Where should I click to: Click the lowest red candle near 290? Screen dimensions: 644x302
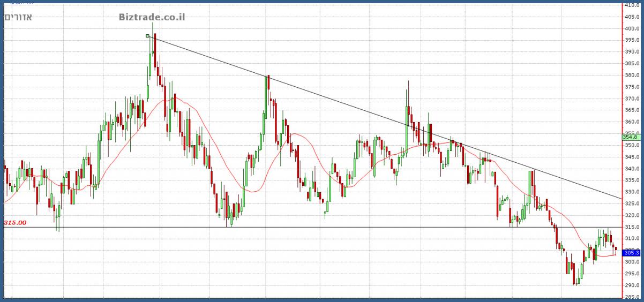point(574,274)
